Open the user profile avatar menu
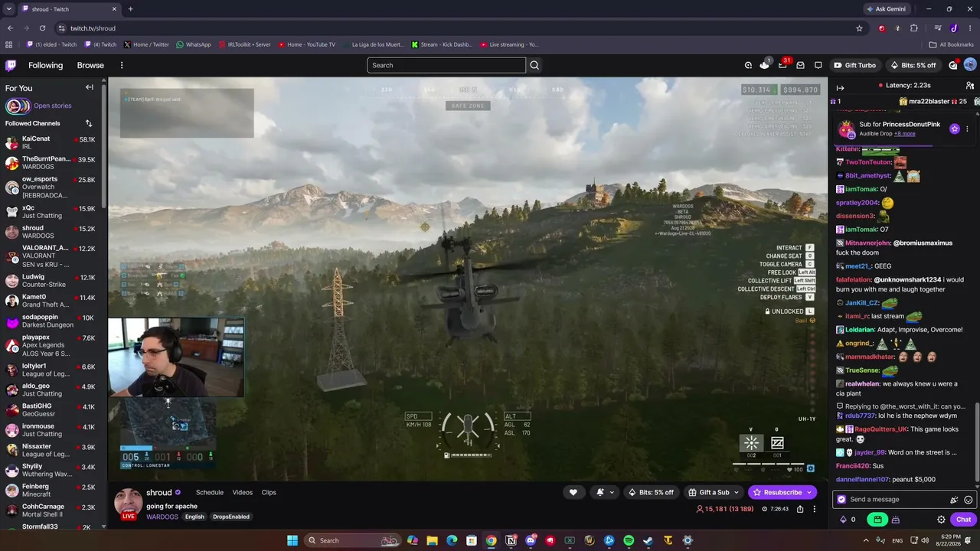The width and height of the screenshot is (980, 551). tap(970, 65)
